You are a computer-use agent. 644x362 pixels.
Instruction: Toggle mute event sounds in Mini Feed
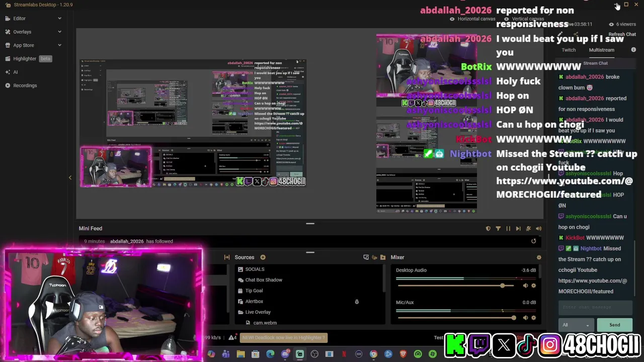point(528,229)
